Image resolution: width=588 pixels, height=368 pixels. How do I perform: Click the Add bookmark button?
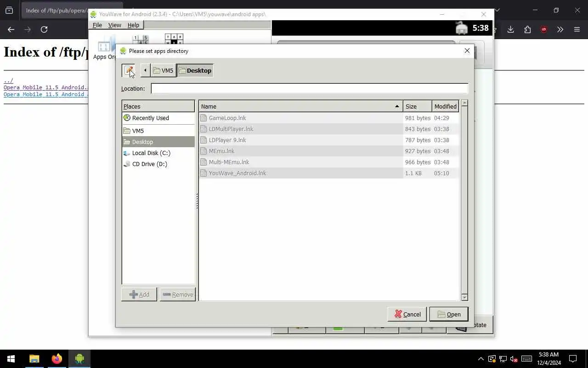(x=139, y=294)
